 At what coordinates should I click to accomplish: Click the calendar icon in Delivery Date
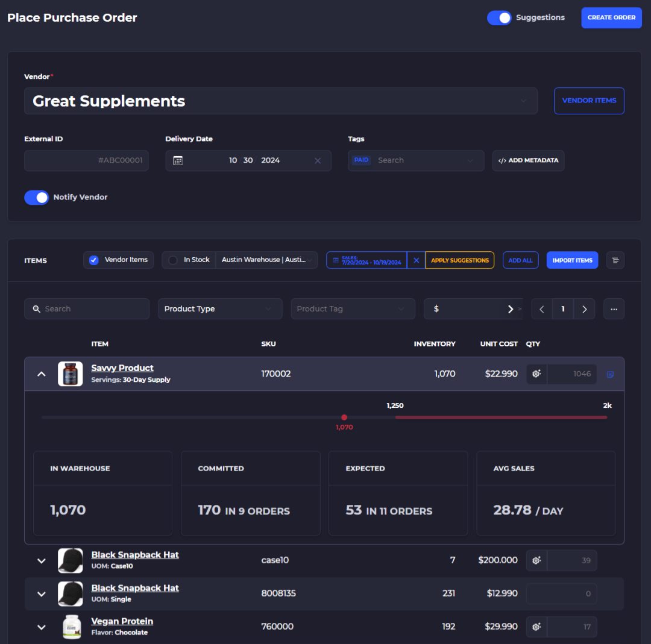(x=178, y=161)
